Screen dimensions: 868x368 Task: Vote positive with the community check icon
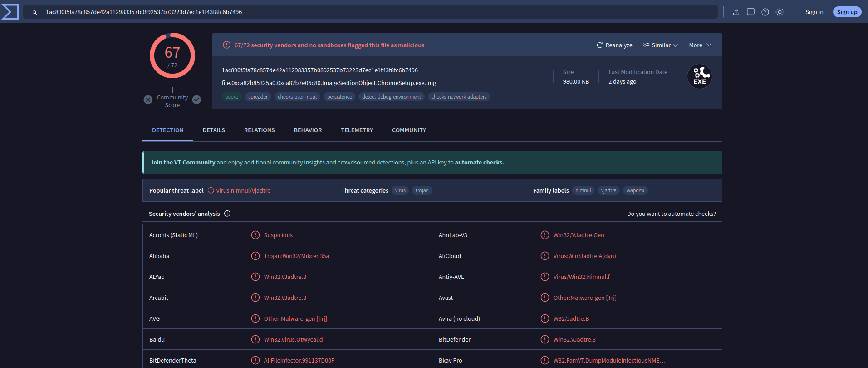(196, 99)
